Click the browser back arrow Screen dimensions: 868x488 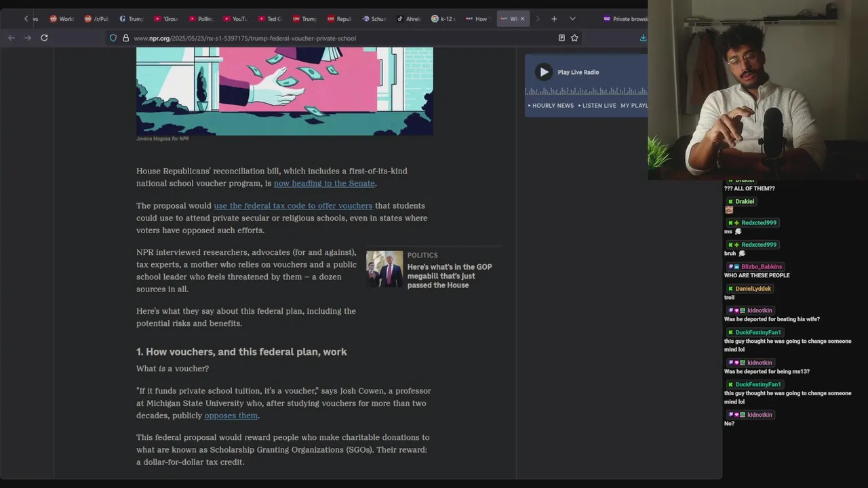coord(12,38)
